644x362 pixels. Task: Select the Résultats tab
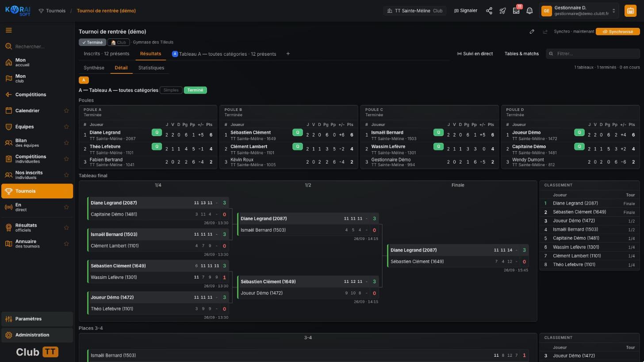150,54
